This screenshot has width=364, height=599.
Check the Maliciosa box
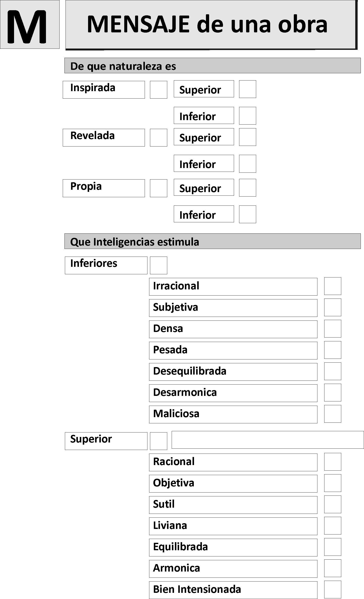(333, 414)
